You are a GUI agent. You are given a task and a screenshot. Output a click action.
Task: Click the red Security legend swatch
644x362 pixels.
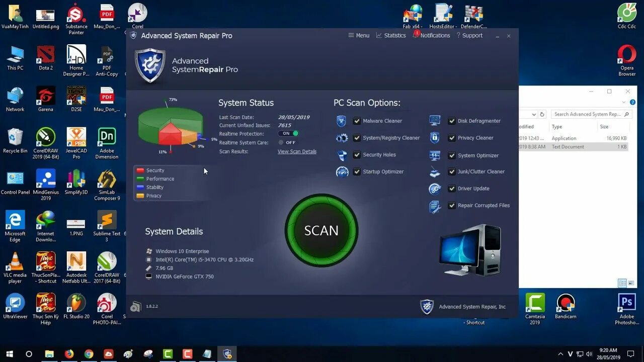[140, 170]
